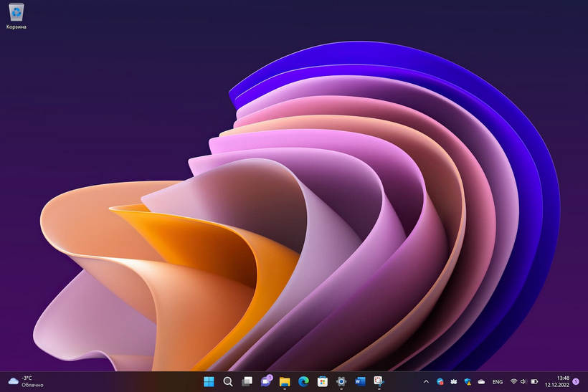Viewport: 588px width, 392px height.
Task: Open the purple notification badge icon
Action: click(577, 381)
